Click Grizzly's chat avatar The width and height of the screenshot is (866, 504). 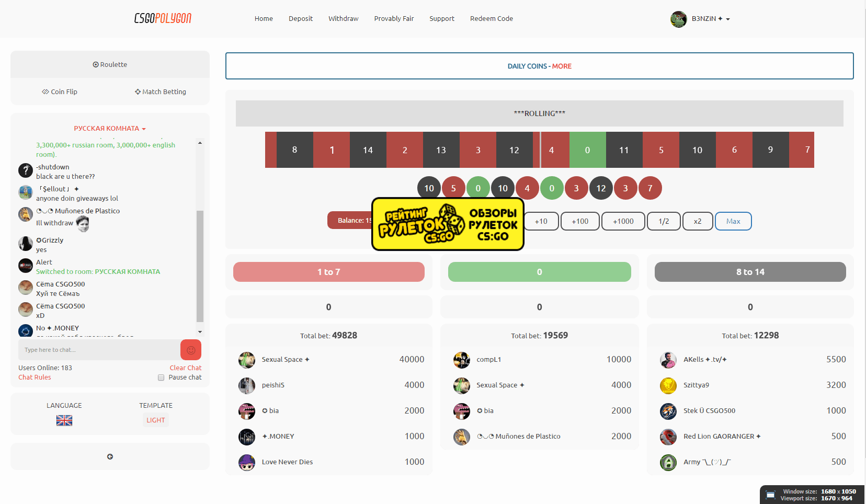point(26,244)
